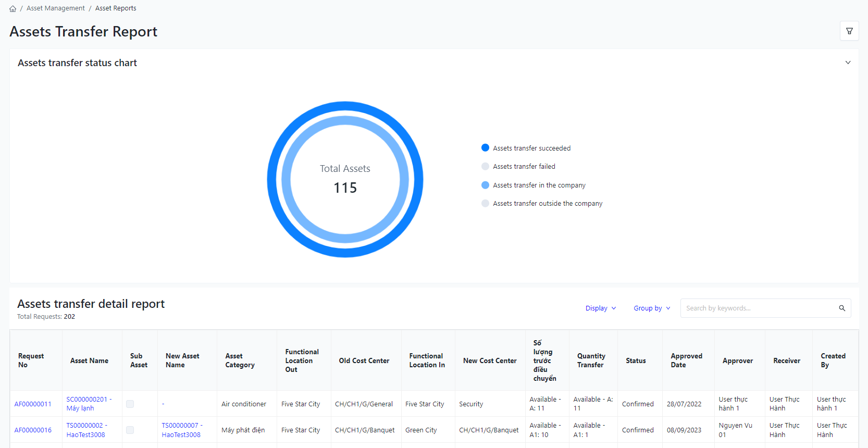This screenshot has width=868, height=448.
Task: Toggle 'Assets transfer outside the company' legend
Action: click(547, 204)
